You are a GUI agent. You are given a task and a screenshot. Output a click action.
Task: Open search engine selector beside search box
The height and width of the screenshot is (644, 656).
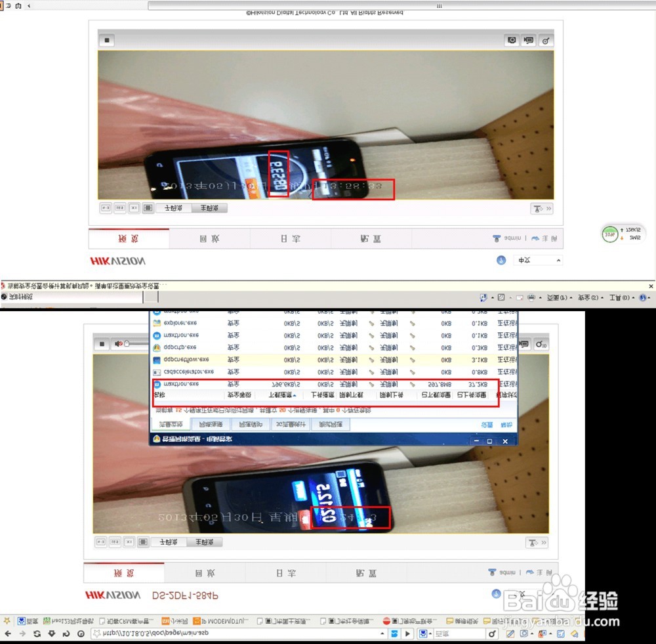coord(425,633)
